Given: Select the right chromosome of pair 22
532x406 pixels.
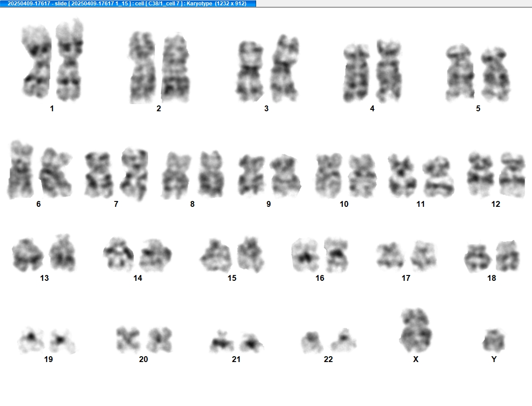Looking at the screenshot, I should point(343,341).
